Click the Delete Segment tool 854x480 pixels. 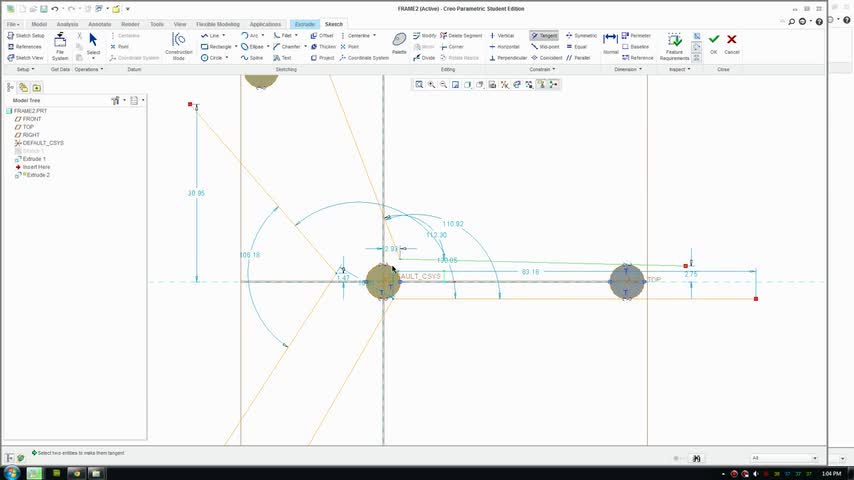(461, 35)
